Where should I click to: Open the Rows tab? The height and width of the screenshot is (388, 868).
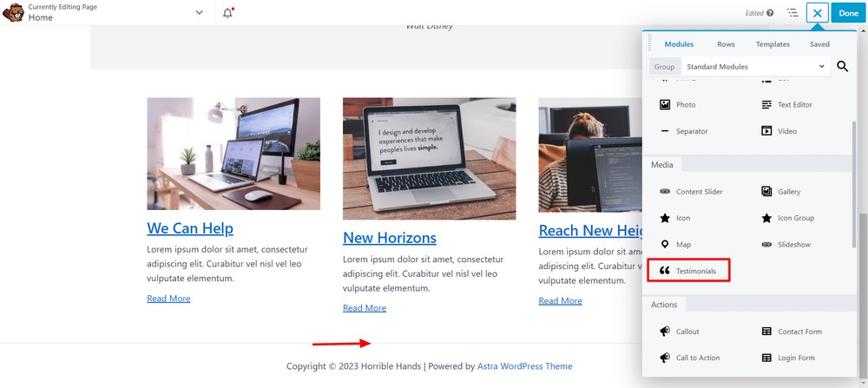pyautogui.click(x=726, y=44)
